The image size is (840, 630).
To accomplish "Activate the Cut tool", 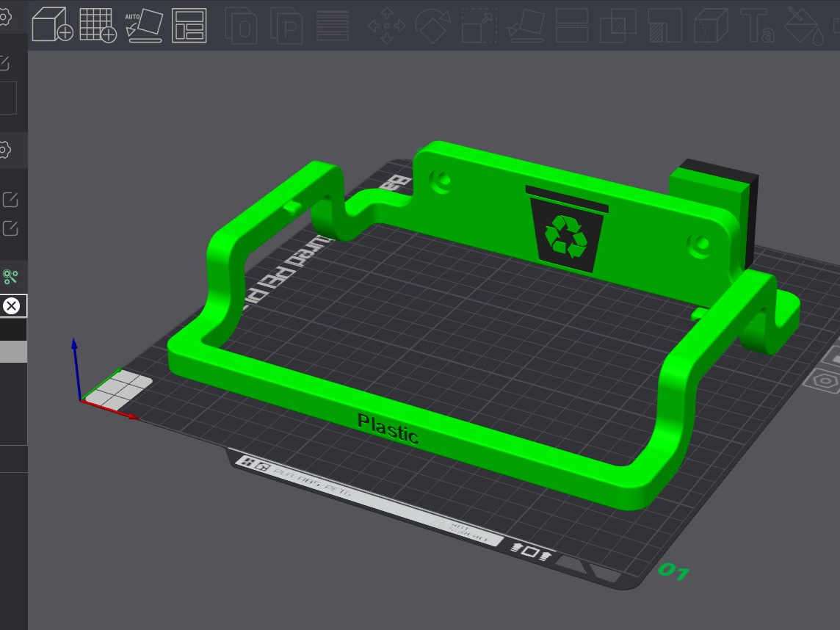I will (571, 25).
